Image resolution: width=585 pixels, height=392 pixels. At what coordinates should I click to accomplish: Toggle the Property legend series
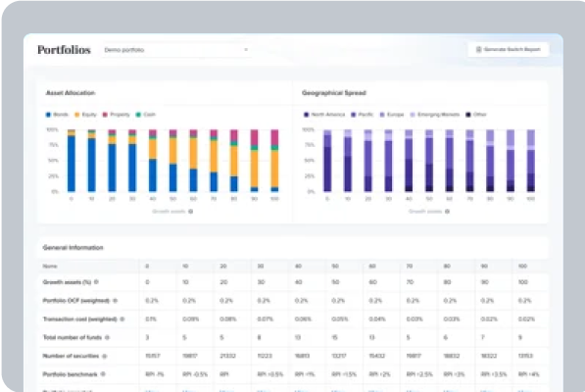(116, 115)
